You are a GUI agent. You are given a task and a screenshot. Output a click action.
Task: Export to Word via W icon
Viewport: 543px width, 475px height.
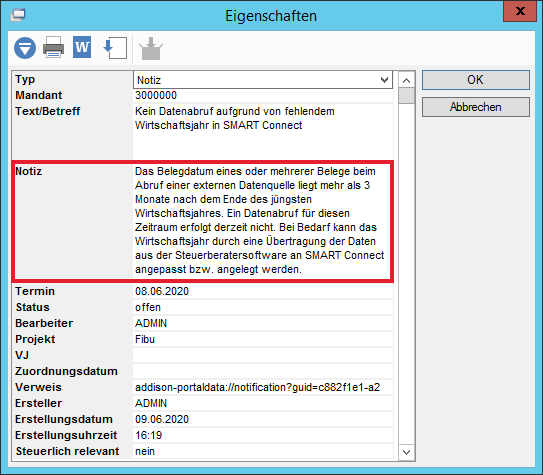[82, 47]
